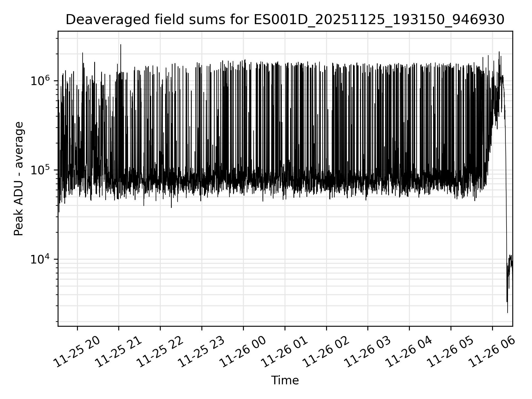Click the '11-25 22' x-axis tick label
532x399 pixels.
[160, 352]
